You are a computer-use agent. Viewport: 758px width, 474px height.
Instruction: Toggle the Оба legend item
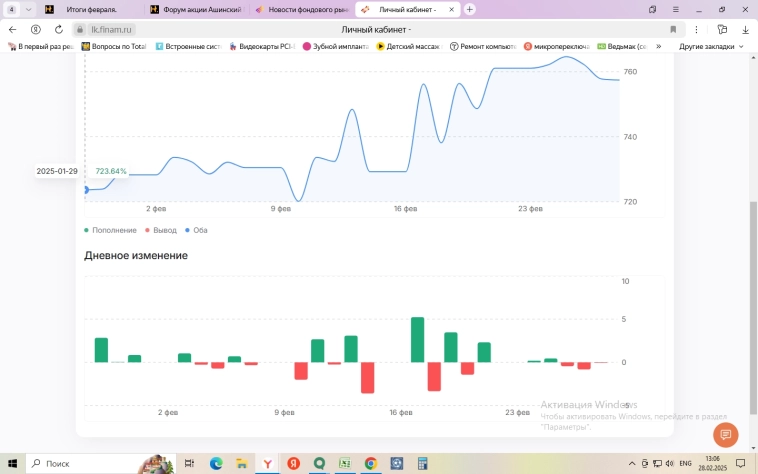pos(197,230)
